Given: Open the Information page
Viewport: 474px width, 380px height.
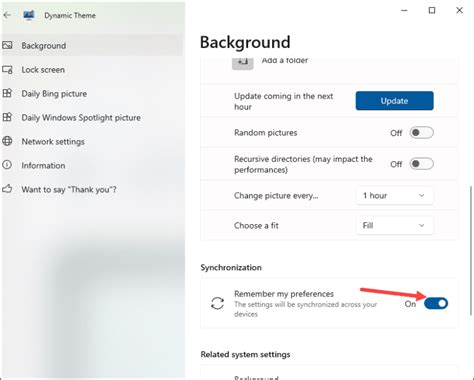Looking at the screenshot, I should point(92,166).
